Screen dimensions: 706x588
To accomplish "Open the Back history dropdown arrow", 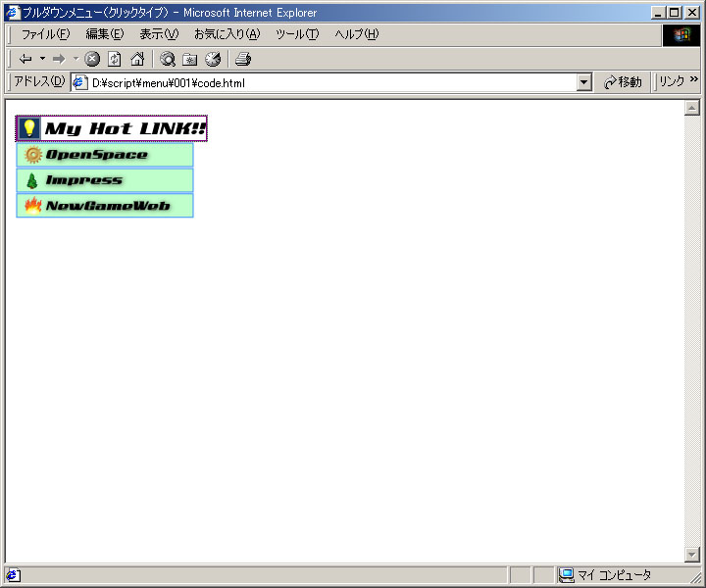I will 42,59.
